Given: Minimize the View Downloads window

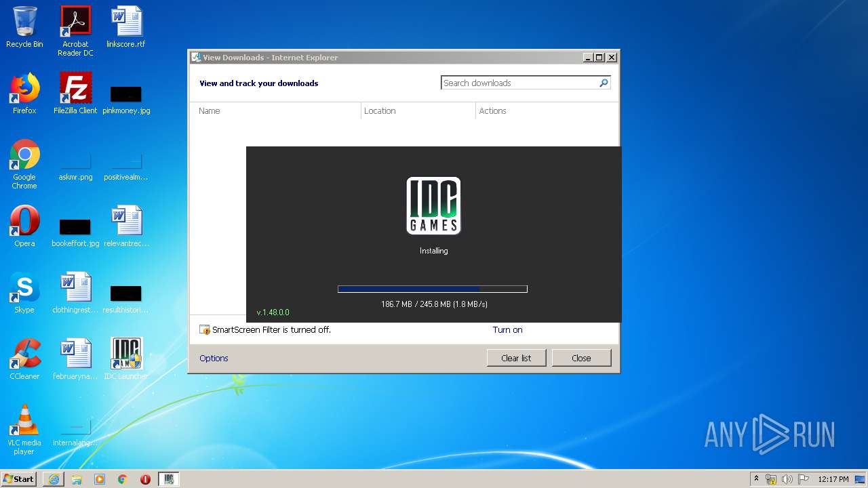Looking at the screenshot, I should [588, 58].
